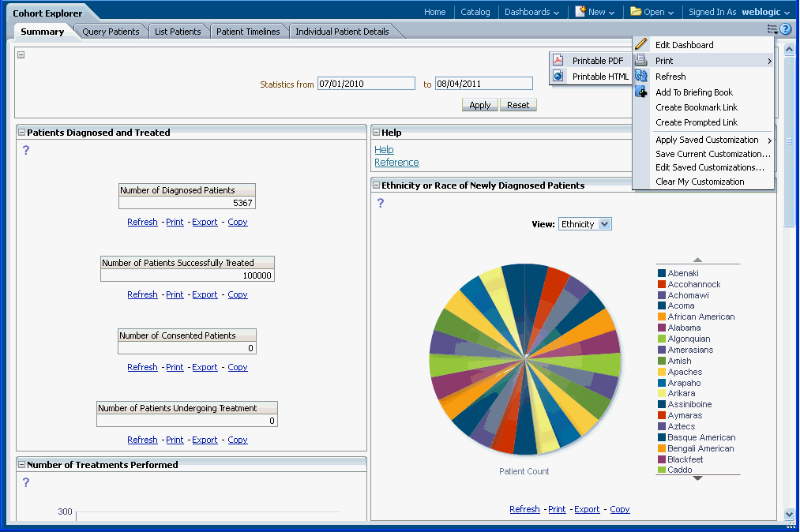Expand Apply Saved Customization submenu
Screen dimensions: 800x532
[769, 140]
